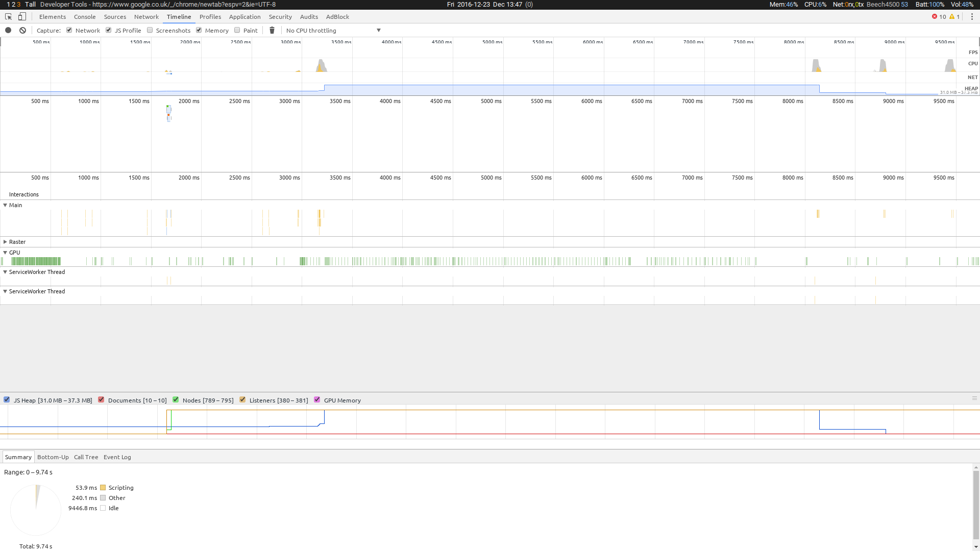Toggle the Documents counter checkbox

click(x=101, y=400)
